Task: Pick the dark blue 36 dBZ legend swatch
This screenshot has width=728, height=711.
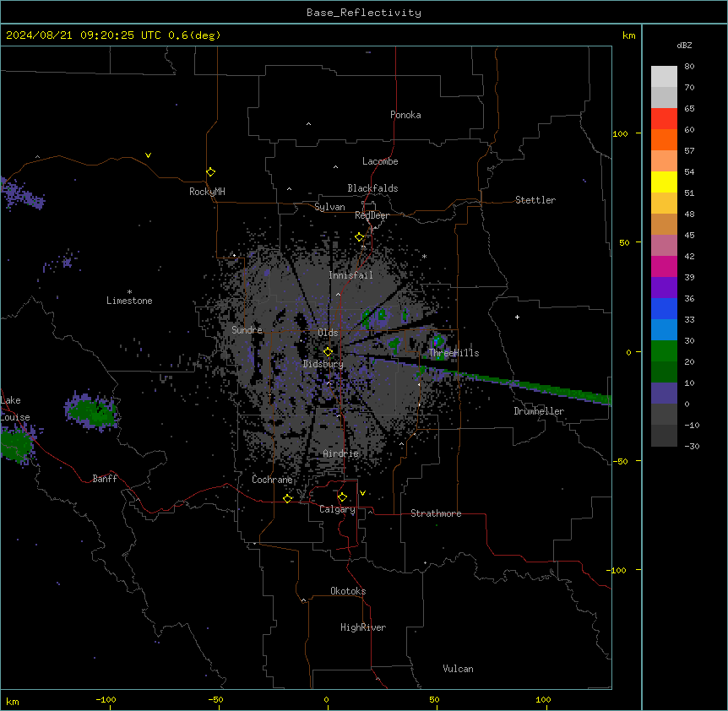Action: point(664,308)
